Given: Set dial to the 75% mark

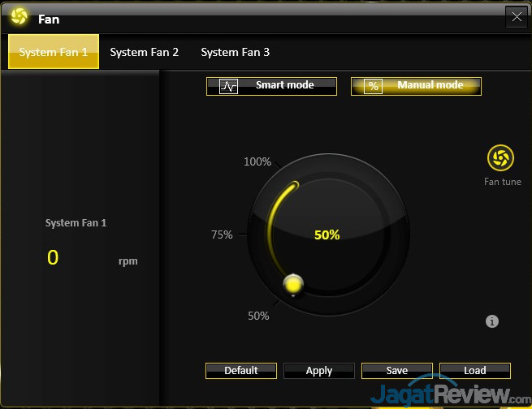Looking at the screenshot, I should (222, 235).
